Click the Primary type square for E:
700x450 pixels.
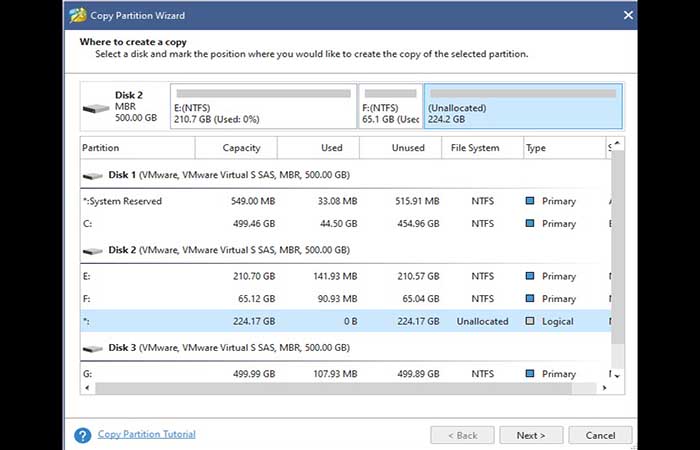530,276
